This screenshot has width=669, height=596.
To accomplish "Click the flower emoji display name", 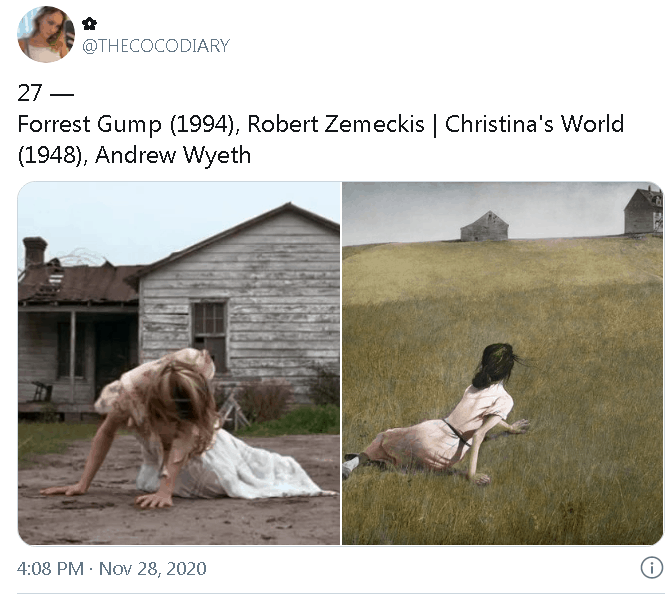I will click(x=89, y=24).
